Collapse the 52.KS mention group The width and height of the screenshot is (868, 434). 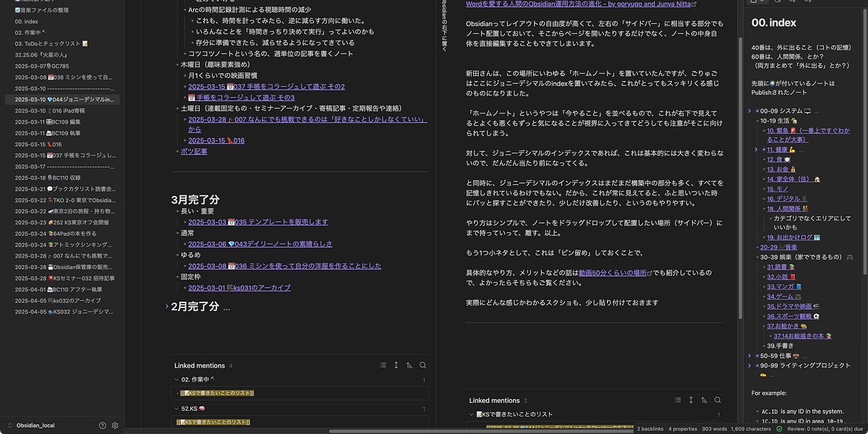[x=176, y=409]
